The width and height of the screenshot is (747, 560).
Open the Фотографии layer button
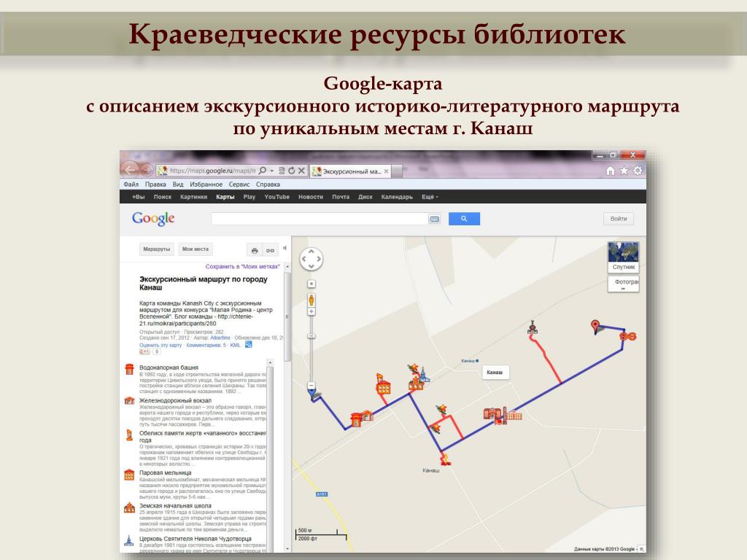[624, 284]
